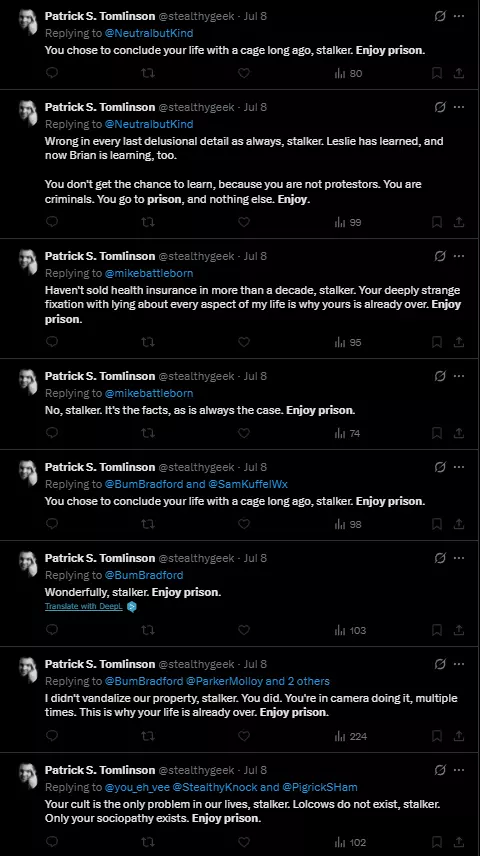Open more options on health insurance tweet

coord(459,255)
